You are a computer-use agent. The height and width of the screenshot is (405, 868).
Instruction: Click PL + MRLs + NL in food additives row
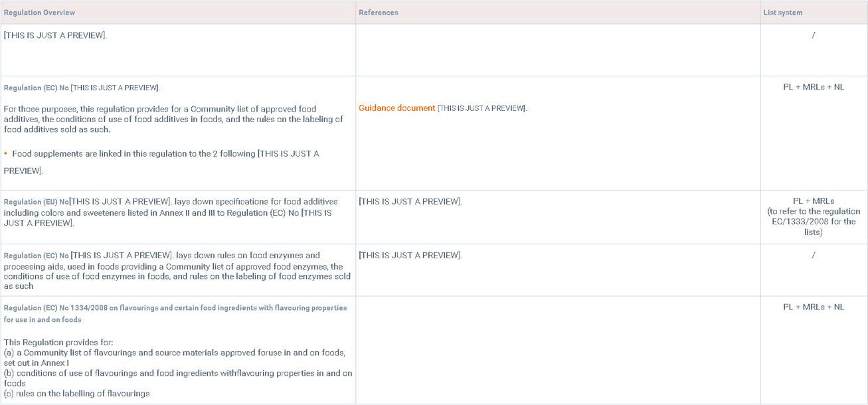click(x=814, y=88)
